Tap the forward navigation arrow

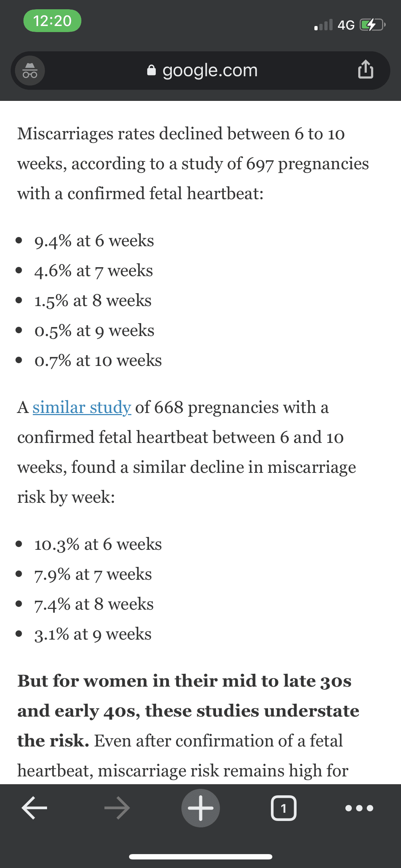[117, 808]
